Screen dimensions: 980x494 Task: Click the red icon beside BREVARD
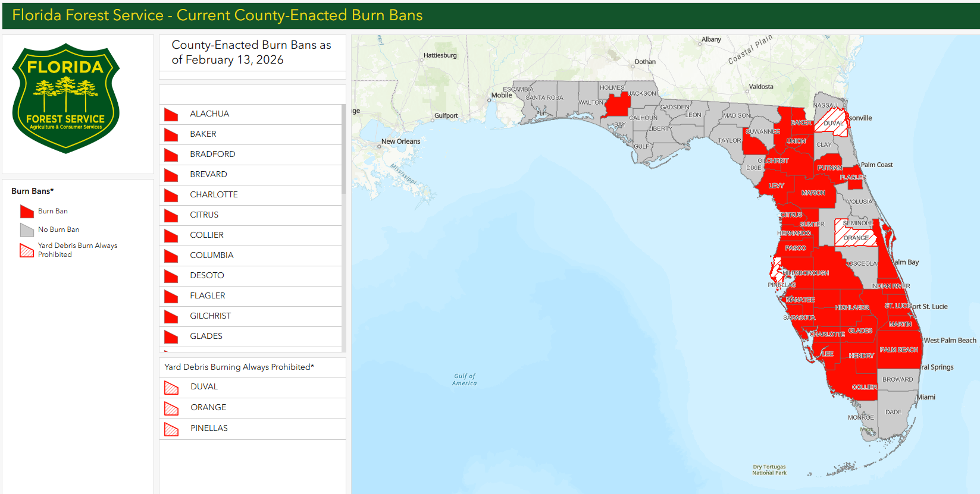point(171,175)
